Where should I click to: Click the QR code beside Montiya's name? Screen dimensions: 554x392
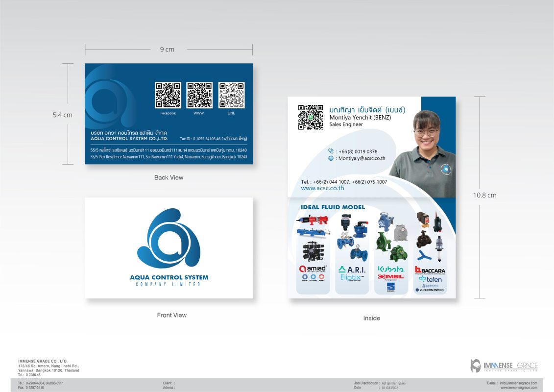pyautogui.click(x=311, y=117)
